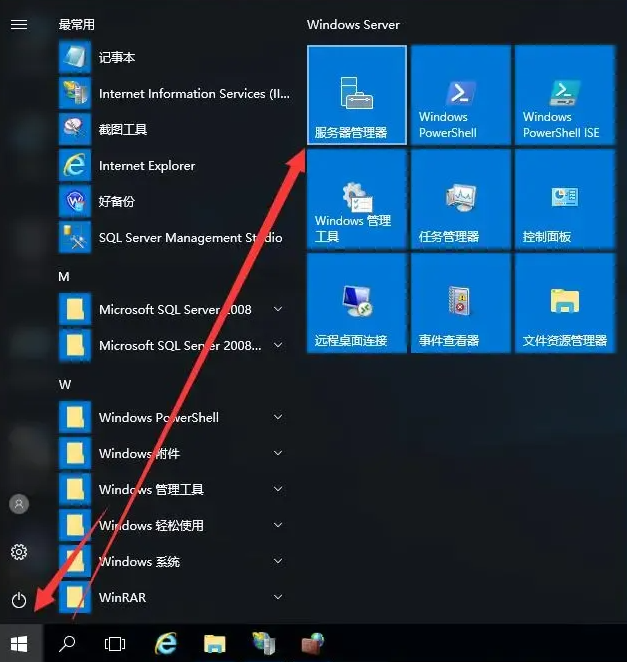This screenshot has height=662, width=627.
Task: Open the Event Viewer tile (事件查看器)
Action: pos(461,303)
